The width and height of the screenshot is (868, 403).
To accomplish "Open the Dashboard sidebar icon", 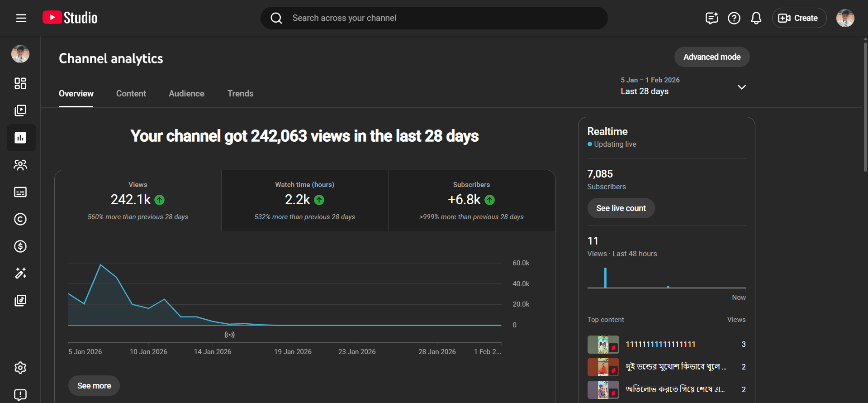I will click(20, 83).
